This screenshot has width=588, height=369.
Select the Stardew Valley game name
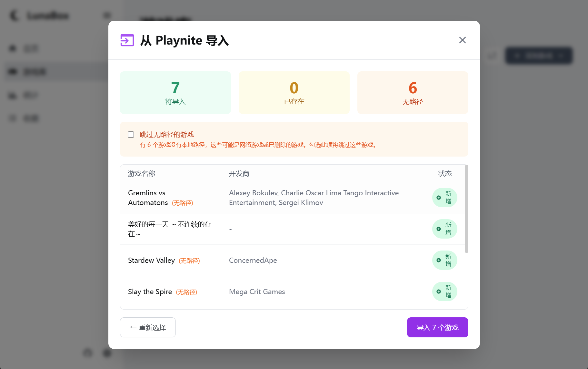click(151, 260)
